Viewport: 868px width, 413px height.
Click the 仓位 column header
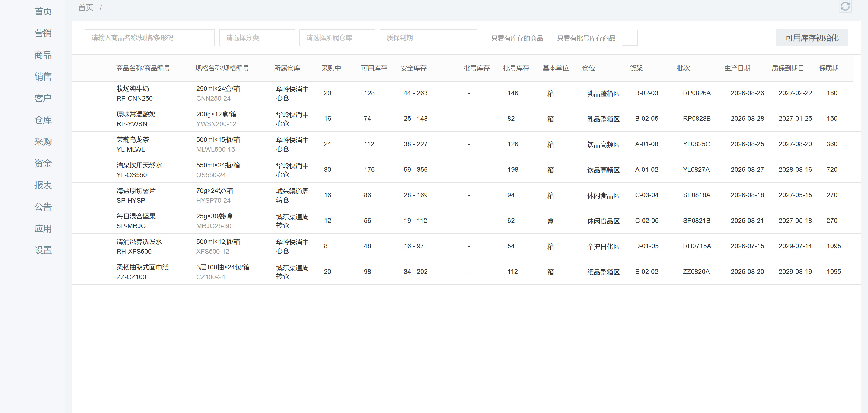pos(589,68)
